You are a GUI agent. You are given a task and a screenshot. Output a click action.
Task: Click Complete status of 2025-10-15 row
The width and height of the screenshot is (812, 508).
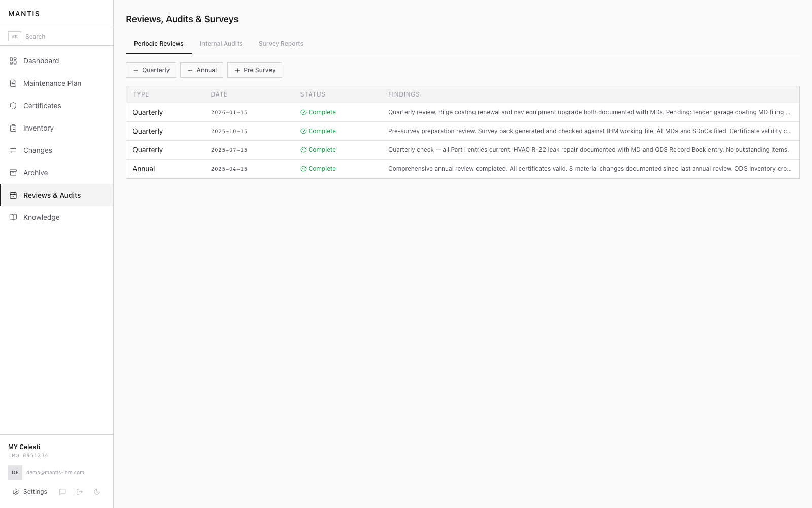pyautogui.click(x=318, y=131)
